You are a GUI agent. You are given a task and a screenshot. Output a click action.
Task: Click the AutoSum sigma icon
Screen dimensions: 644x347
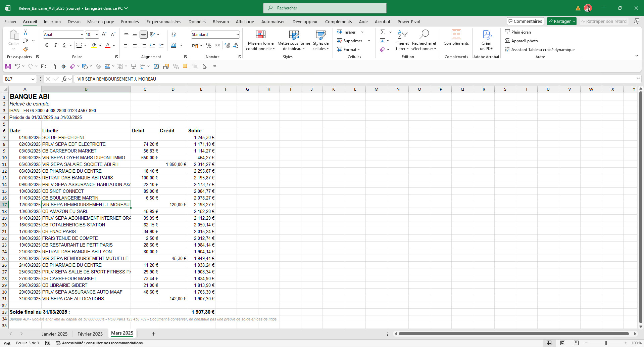[383, 32]
